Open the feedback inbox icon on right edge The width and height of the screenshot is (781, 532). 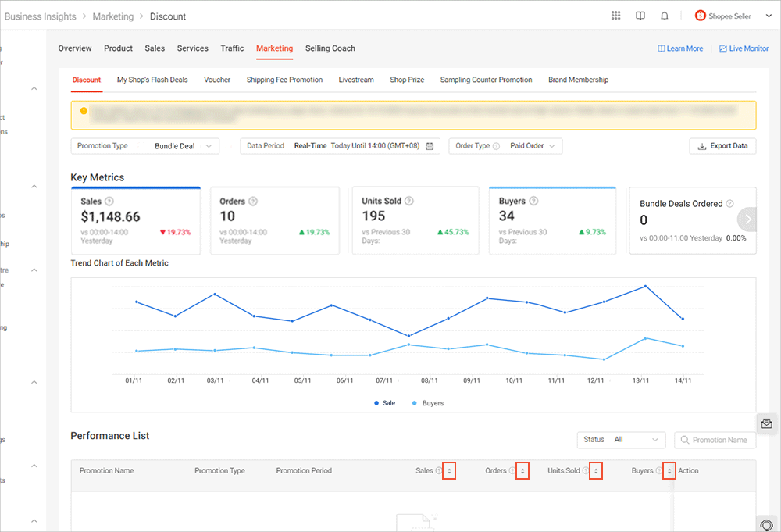[766, 423]
